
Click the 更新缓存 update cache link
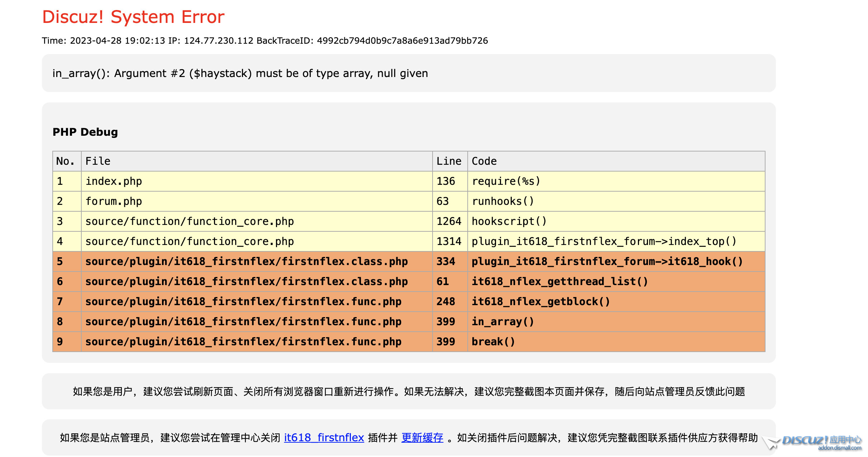[422, 438]
